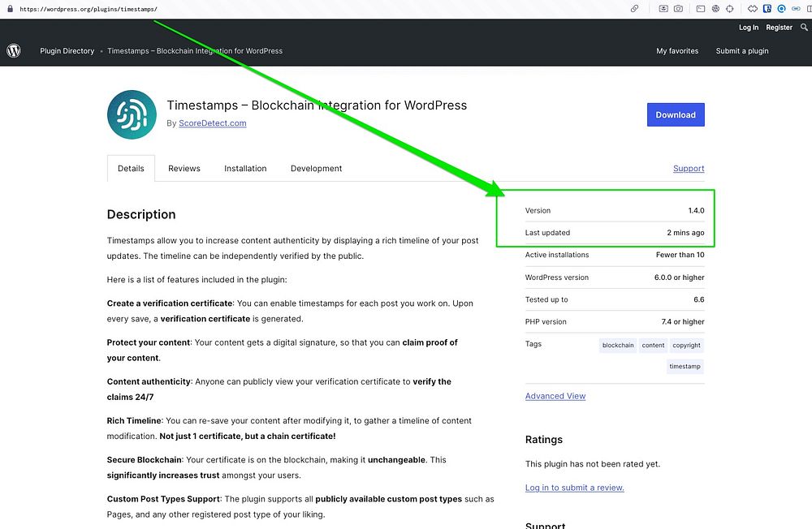Click the Ratings heading
Image resolution: width=812 pixels, height=529 pixels.
544,440
